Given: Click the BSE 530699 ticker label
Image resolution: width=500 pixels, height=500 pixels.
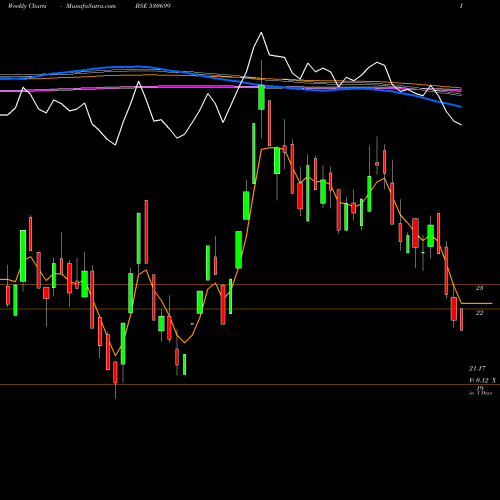Looking at the screenshot, I should [x=153, y=6].
